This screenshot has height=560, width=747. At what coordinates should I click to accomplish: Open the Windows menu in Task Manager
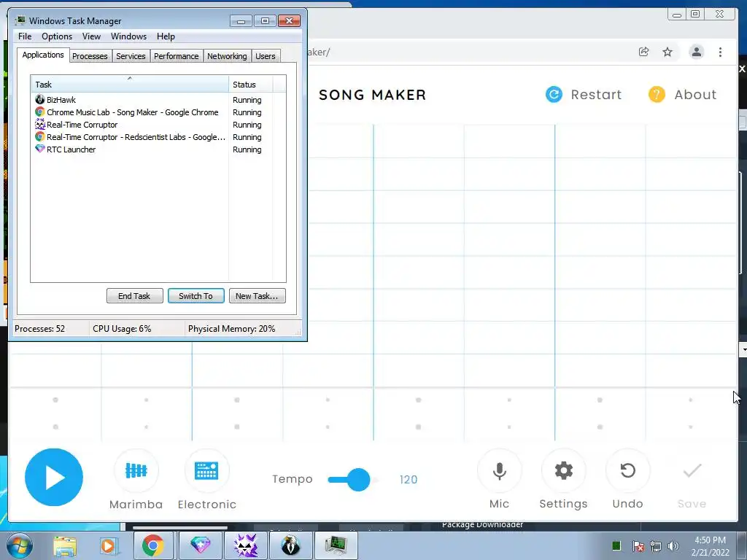128,36
